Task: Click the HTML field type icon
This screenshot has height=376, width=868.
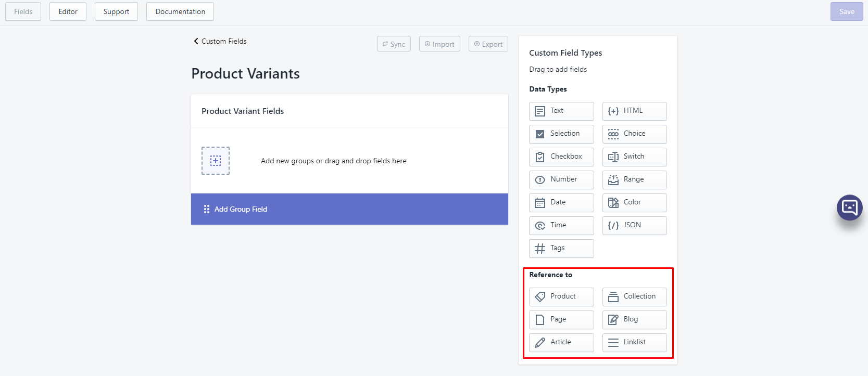Action: (x=613, y=111)
